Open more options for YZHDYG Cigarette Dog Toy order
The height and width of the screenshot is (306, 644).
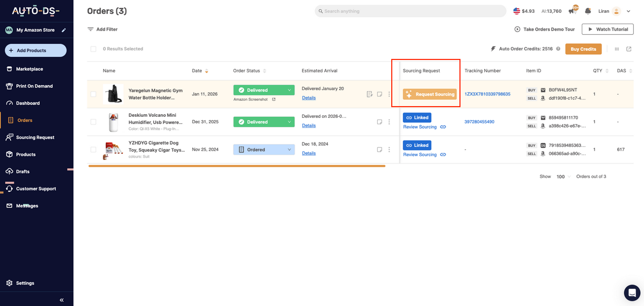[x=389, y=150]
